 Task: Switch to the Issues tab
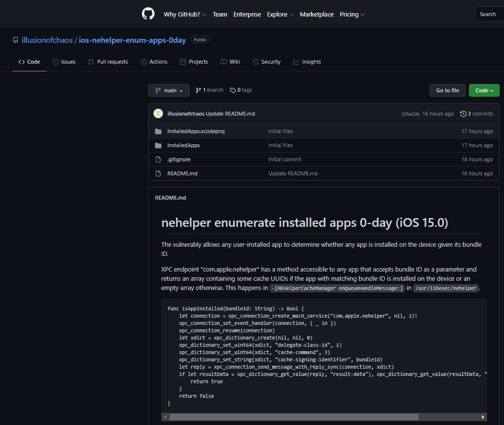64,62
